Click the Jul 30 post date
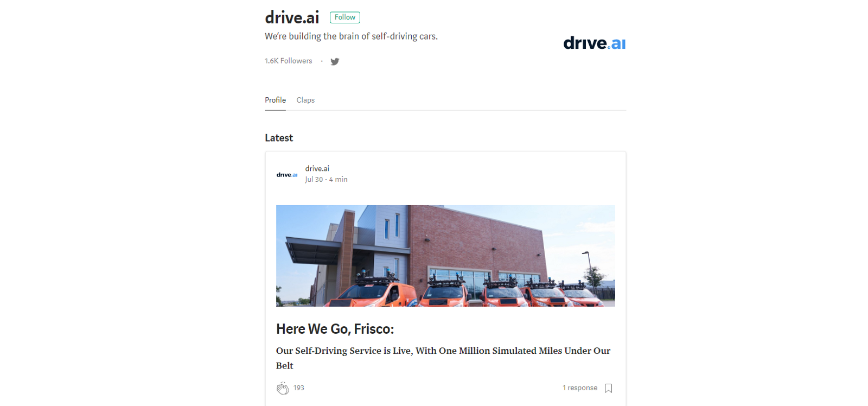Viewport: 868px width, 406px height. point(314,179)
